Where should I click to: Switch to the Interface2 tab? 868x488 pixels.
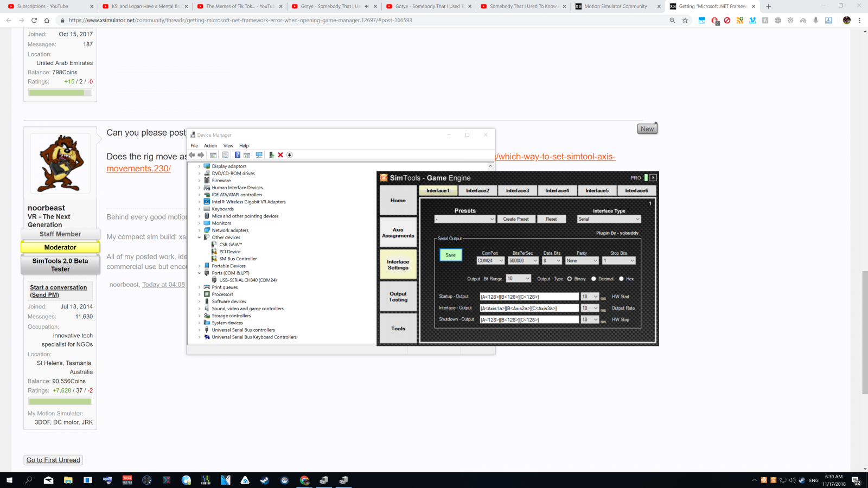pyautogui.click(x=477, y=190)
